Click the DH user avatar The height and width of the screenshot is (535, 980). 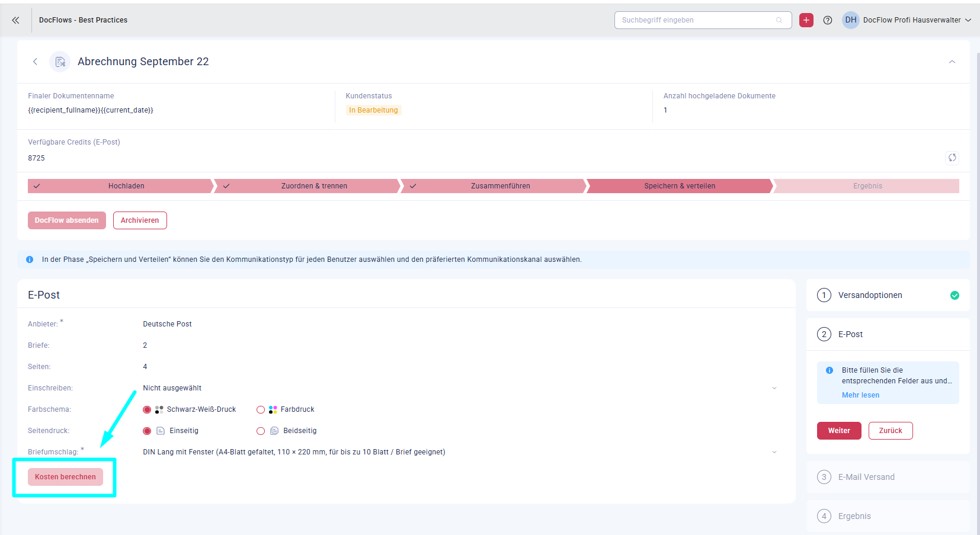[x=850, y=20]
